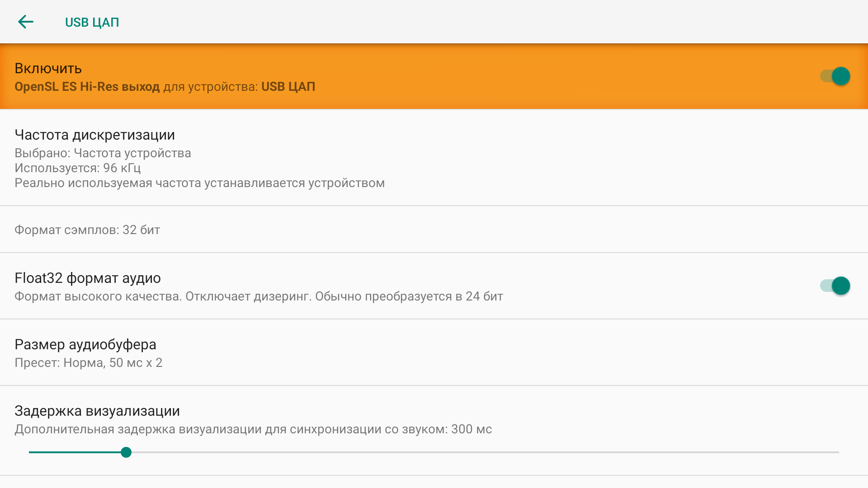Click the USB ЦАП header title
The image size is (868, 488).
(x=92, y=22)
